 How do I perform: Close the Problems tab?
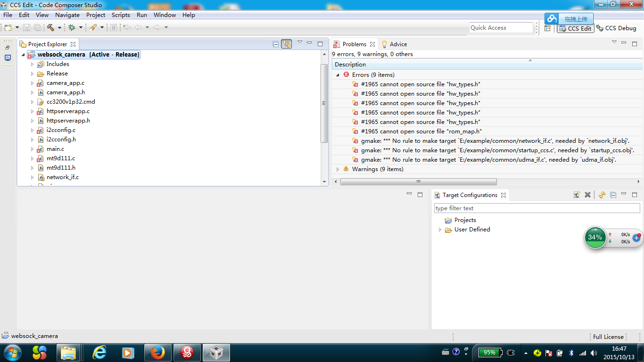pyautogui.click(x=372, y=44)
